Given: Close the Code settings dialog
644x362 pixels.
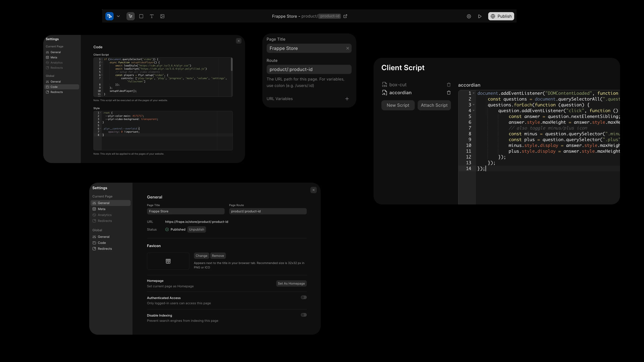Looking at the screenshot, I should (238, 41).
